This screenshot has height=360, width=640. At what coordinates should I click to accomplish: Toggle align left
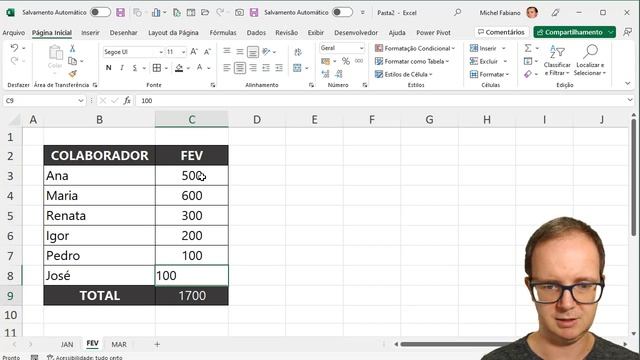tap(227, 68)
